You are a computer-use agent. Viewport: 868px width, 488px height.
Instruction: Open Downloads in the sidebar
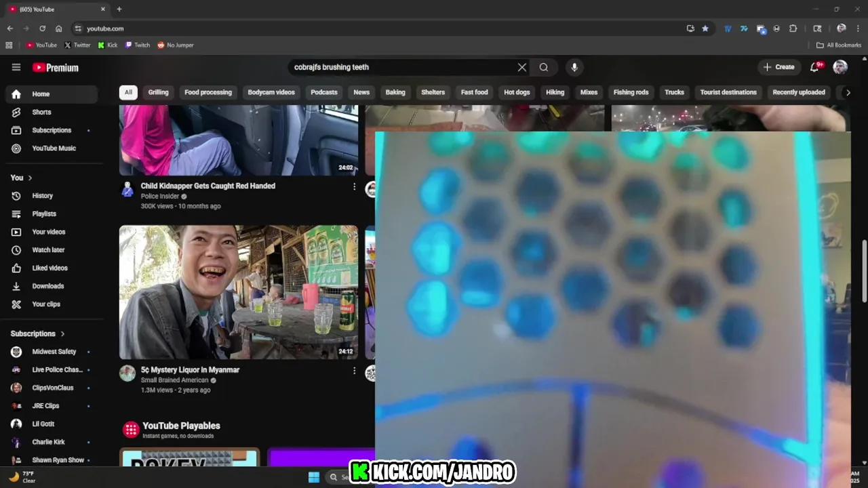(52, 286)
